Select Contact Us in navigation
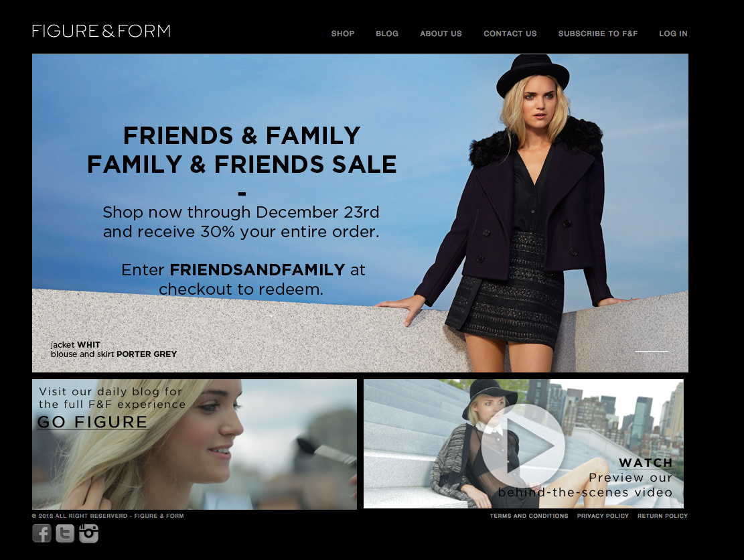This screenshot has height=560, width=744. click(510, 33)
